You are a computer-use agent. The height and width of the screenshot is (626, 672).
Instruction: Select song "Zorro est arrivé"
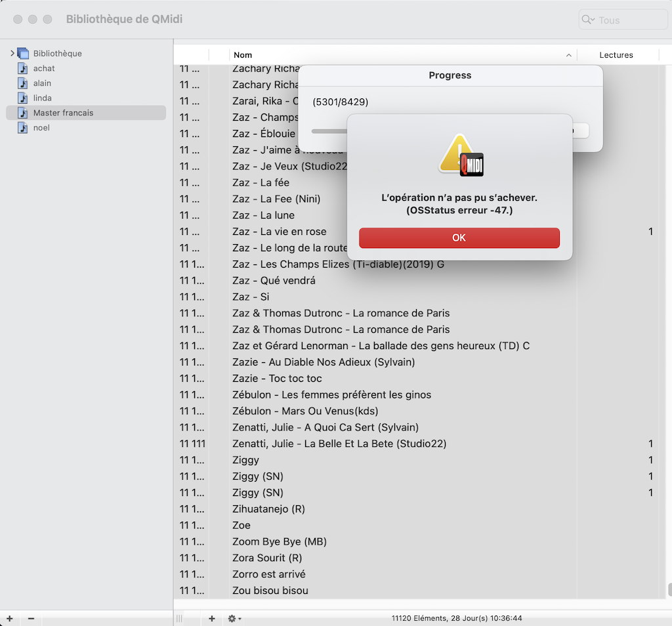click(x=268, y=574)
